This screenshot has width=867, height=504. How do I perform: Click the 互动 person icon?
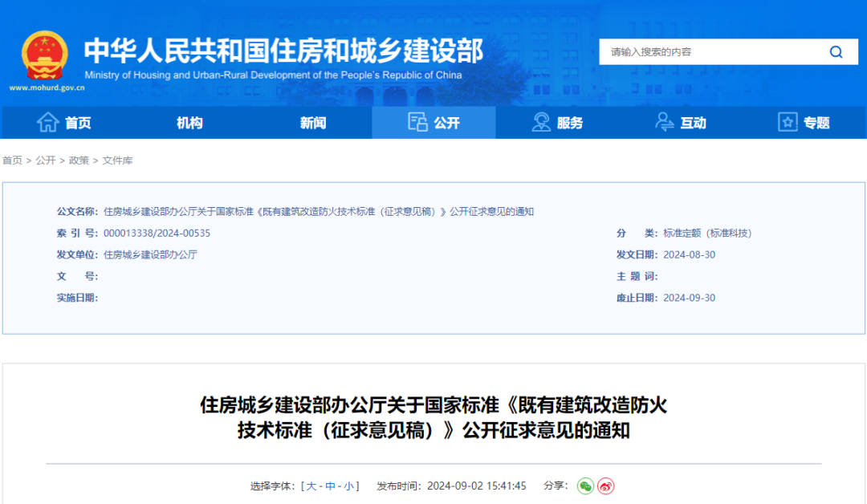pyautogui.click(x=664, y=122)
